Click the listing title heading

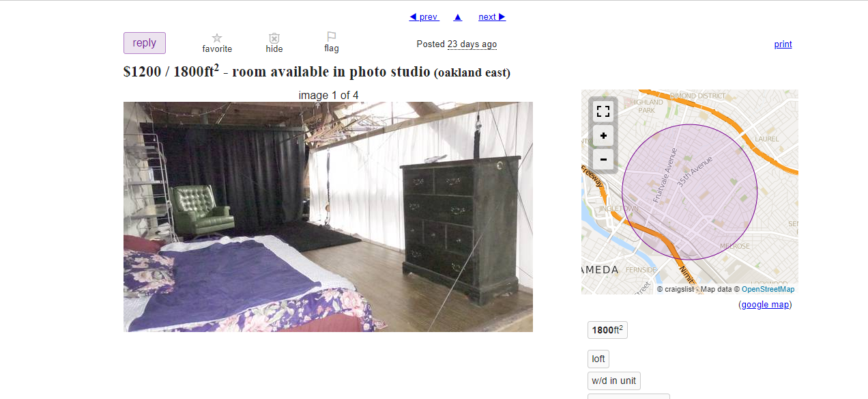(317, 71)
